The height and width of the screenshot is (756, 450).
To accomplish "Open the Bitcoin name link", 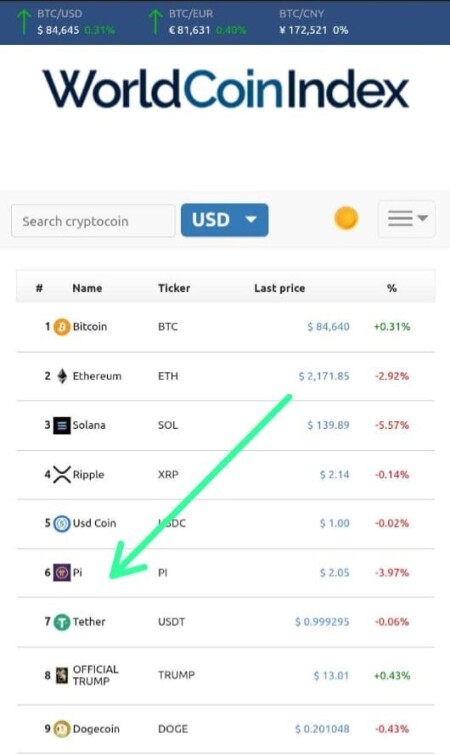I will coord(90,327).
